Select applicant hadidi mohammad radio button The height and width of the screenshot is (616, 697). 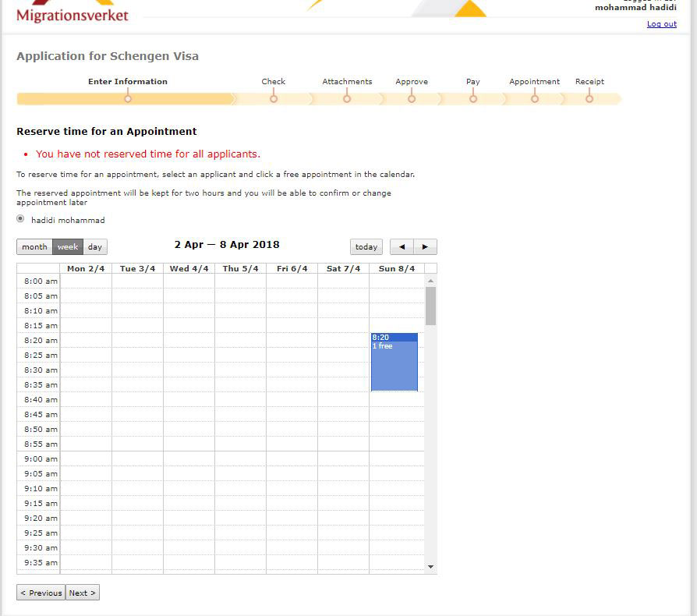(21, 219)
